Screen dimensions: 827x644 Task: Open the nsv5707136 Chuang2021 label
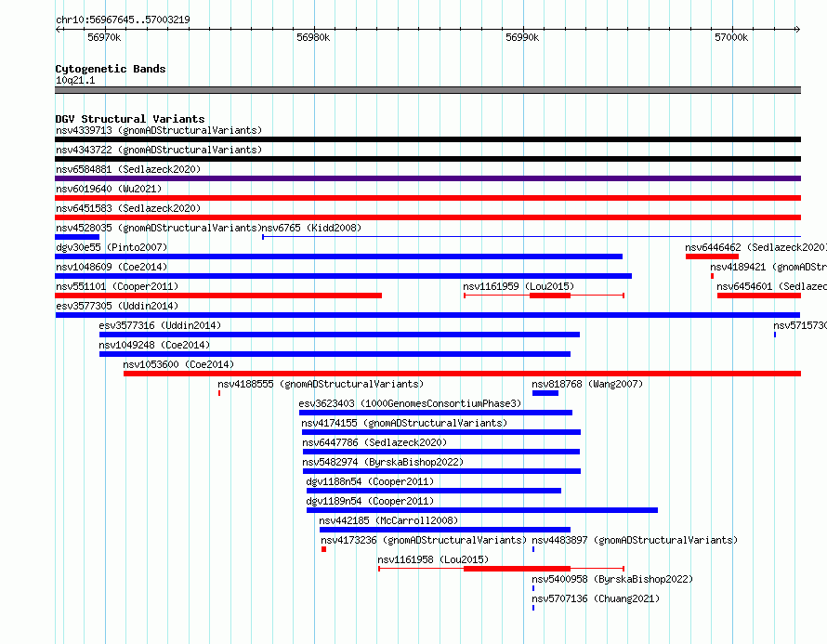[596, 598]
